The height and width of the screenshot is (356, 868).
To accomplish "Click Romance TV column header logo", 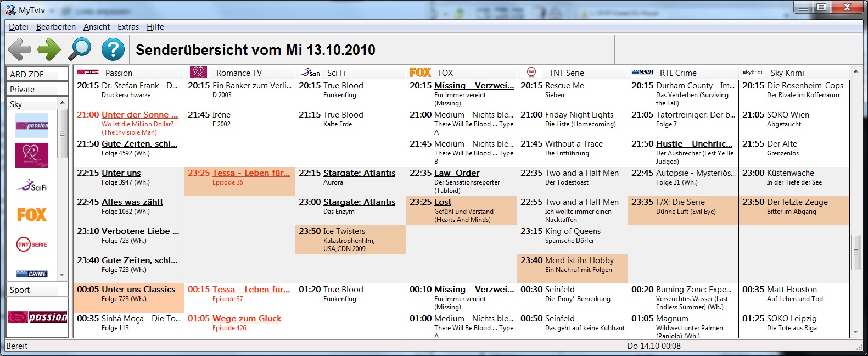I will pyautogui.click(x=198, y=72).
